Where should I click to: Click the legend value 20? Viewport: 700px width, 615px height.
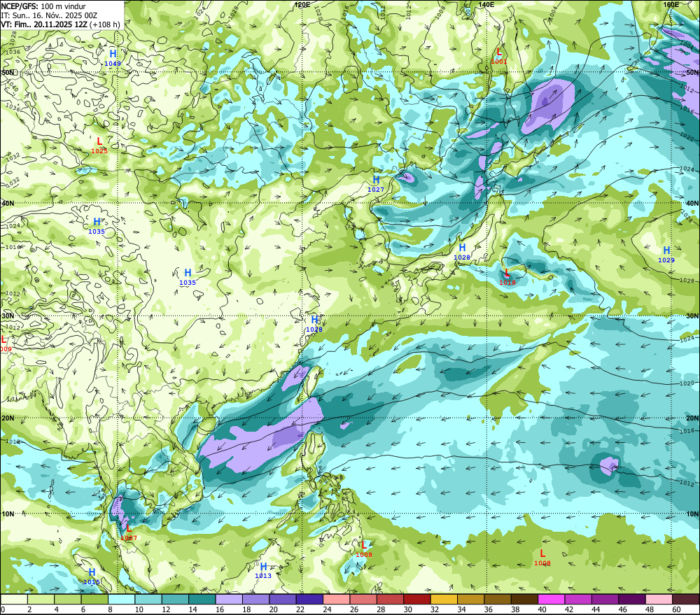273,609
